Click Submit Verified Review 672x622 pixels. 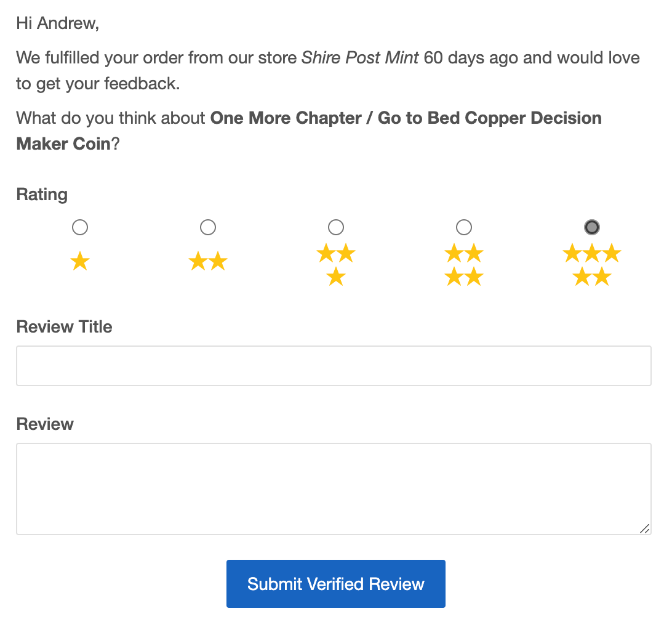click(335, 584)
